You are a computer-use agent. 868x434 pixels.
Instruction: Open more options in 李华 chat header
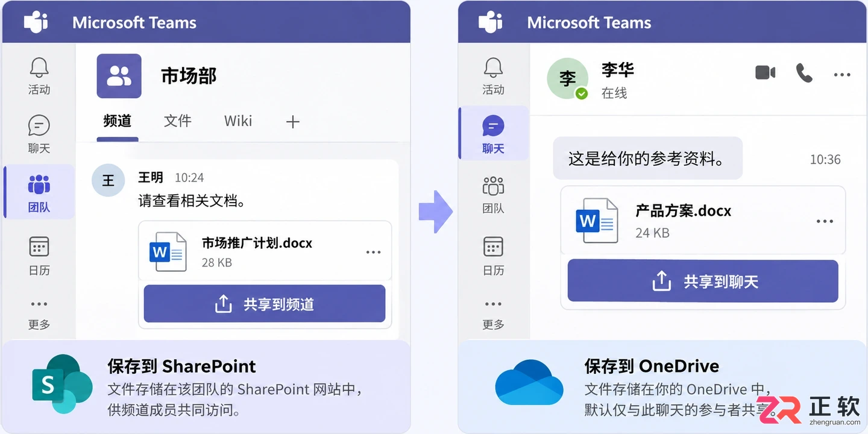(842, 75)
